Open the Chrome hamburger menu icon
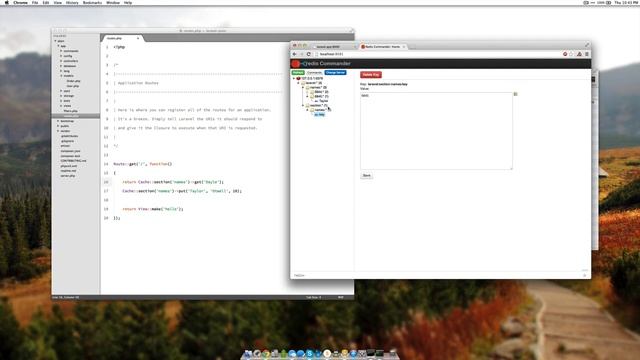Screen dimensions: 640x360 point(587,54)
